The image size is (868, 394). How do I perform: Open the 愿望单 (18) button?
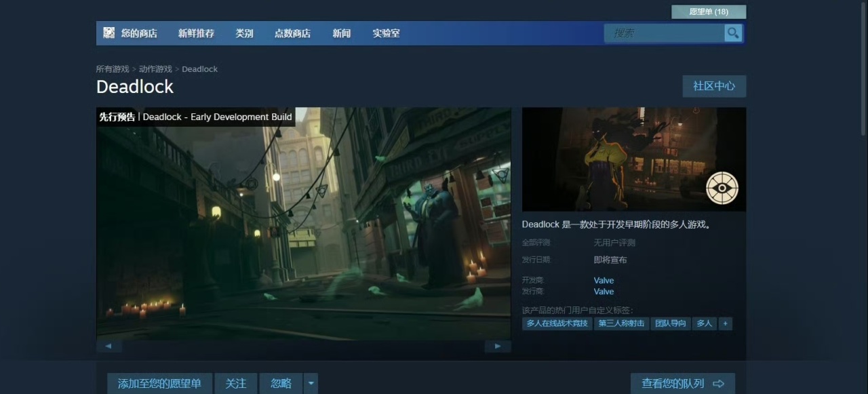(709, 12)
